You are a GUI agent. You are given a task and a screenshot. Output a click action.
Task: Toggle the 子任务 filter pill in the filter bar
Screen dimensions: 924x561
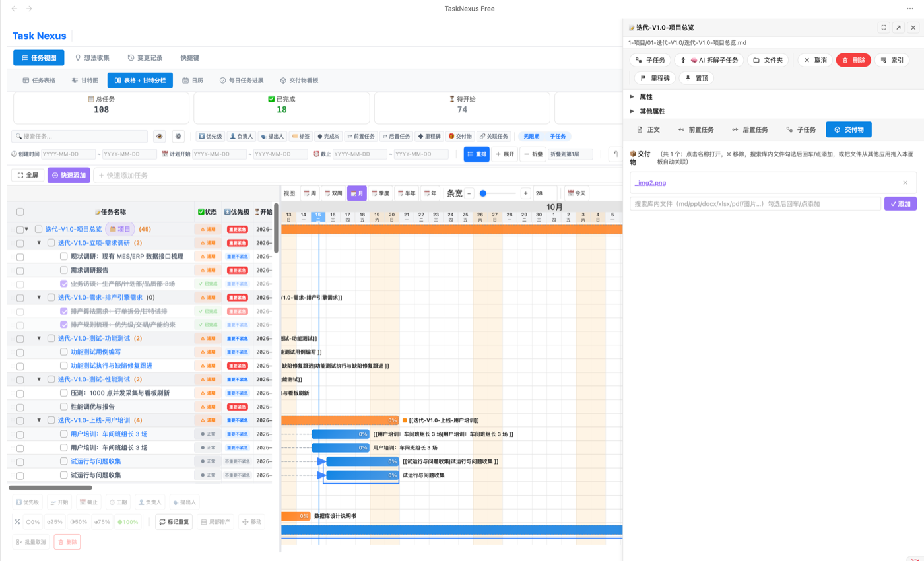[558, 137]
